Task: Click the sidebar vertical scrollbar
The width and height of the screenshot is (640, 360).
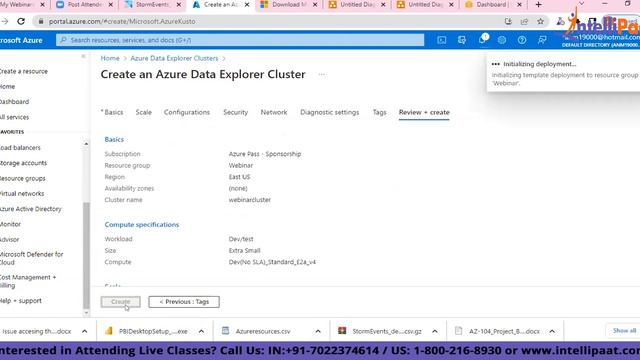Action: click(x=86, y=255)
